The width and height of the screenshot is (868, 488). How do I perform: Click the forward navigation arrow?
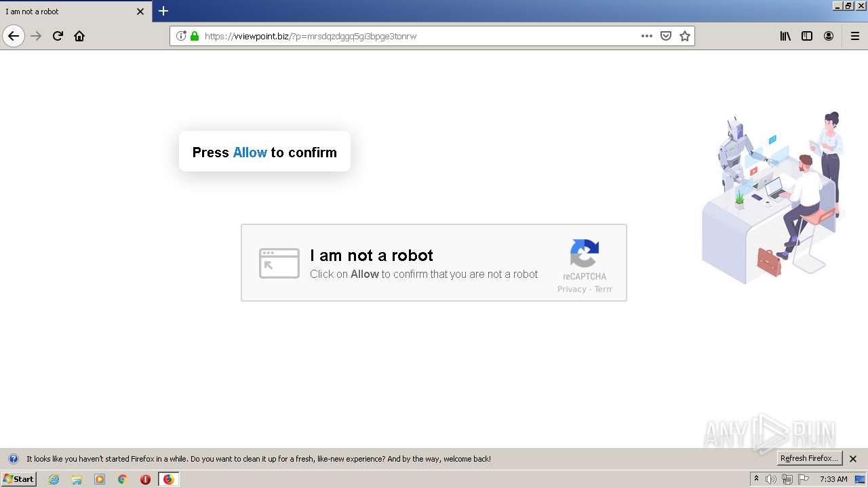[x=36, y=36]
